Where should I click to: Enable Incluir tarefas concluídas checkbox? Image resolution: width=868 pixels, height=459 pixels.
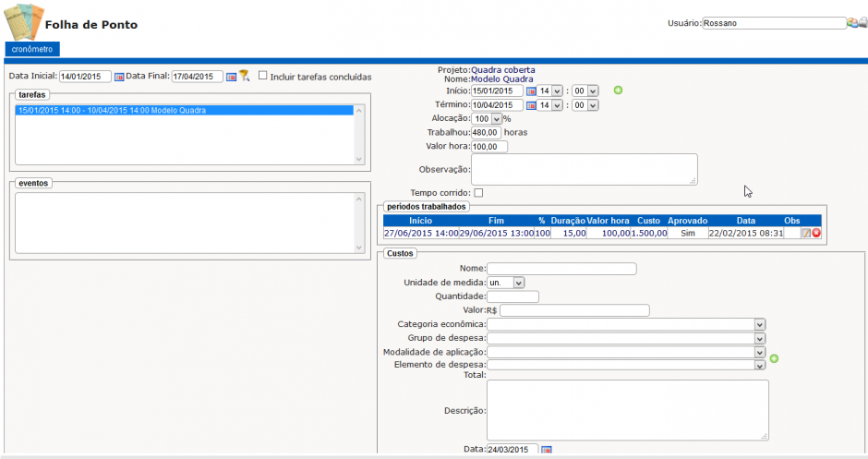(x=263, y=76)
